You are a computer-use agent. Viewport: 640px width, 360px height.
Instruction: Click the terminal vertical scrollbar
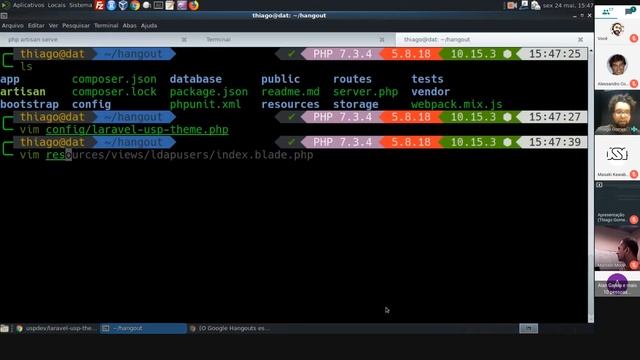pyautogui.click(x=591, y=184)
